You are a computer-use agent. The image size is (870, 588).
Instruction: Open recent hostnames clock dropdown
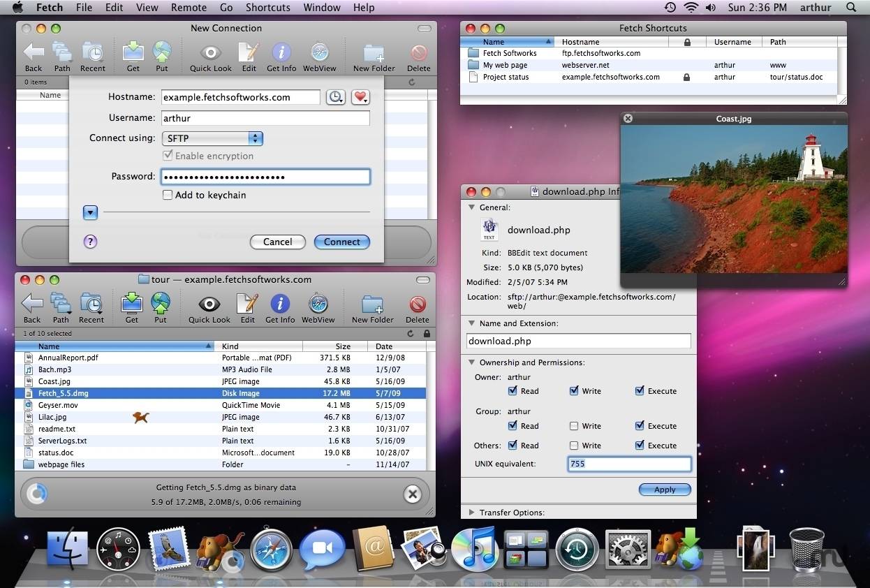tap(336, 97)
